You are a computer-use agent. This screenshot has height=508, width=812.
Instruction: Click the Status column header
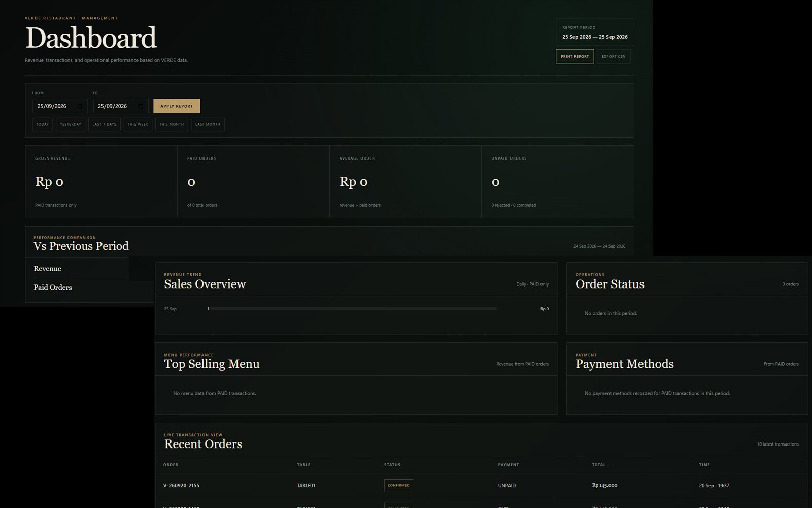click(x=392, y=465)
